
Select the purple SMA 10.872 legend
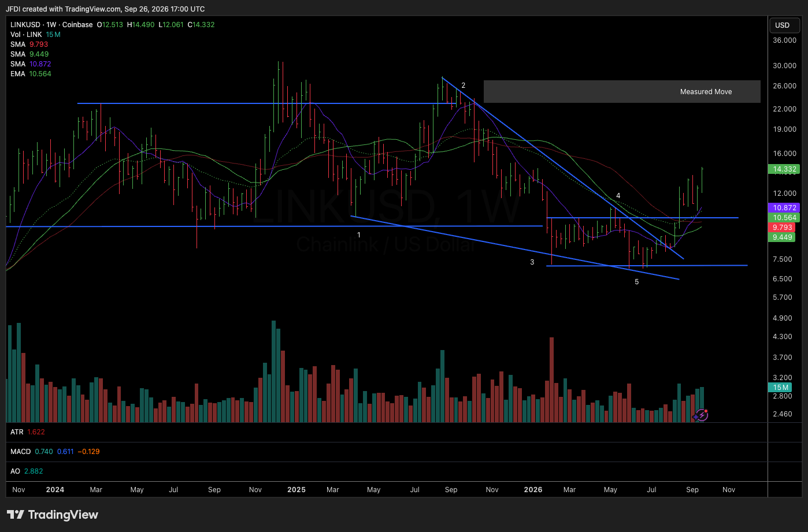pos(31,64)
